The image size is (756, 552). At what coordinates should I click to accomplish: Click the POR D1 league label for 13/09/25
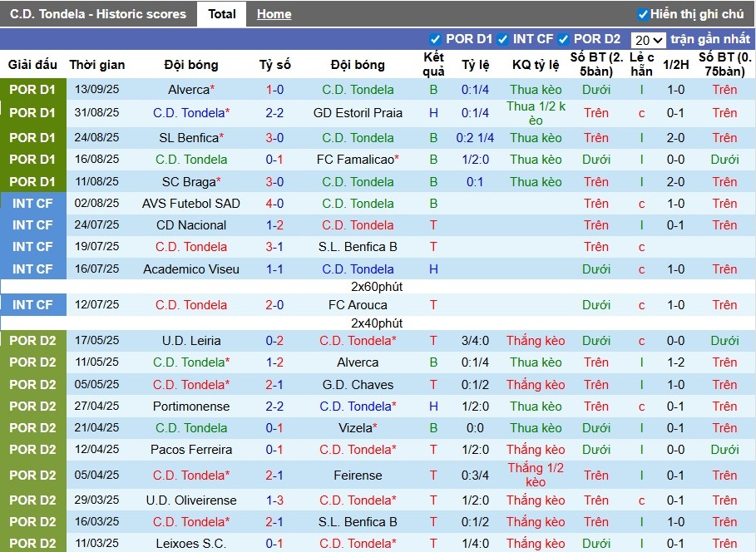(x=32, y=90)
